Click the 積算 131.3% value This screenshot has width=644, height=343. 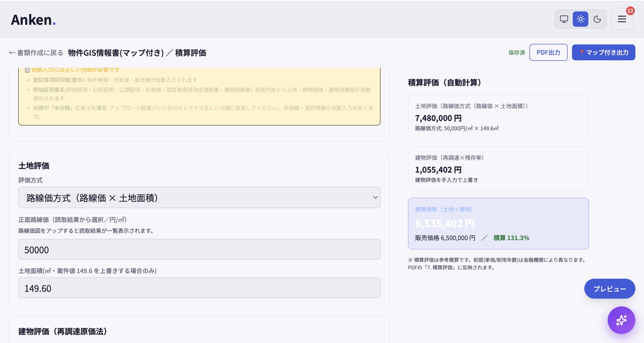pyautogui.click(x=511, y=238)
